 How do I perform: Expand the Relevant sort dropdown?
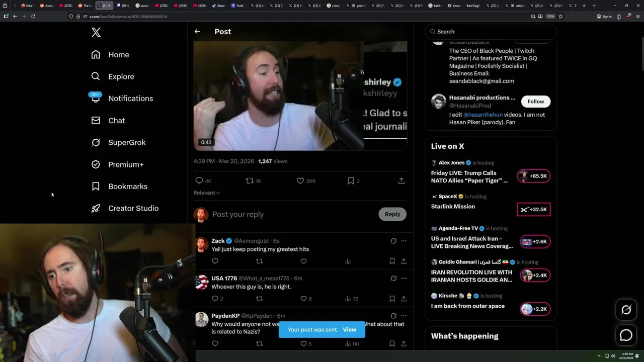pyautogui.click(x=207, y=193)
